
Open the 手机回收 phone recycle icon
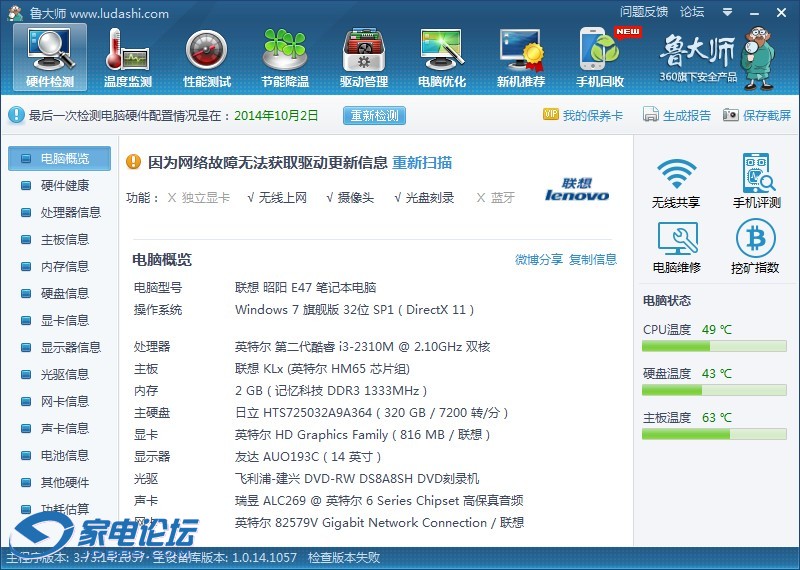tap(600, 57)
